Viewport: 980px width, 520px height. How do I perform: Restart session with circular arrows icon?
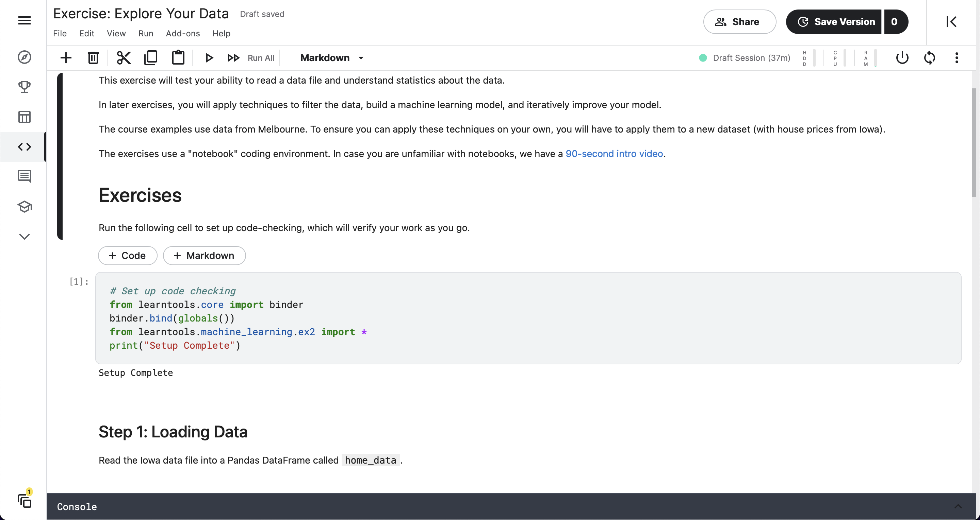click(929, 58)
